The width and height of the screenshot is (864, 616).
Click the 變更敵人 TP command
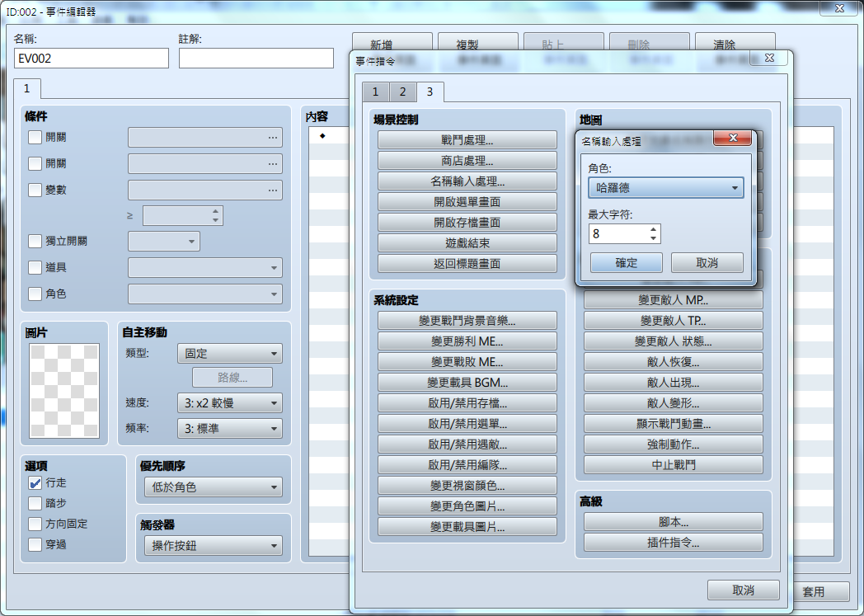pos(674,321)
